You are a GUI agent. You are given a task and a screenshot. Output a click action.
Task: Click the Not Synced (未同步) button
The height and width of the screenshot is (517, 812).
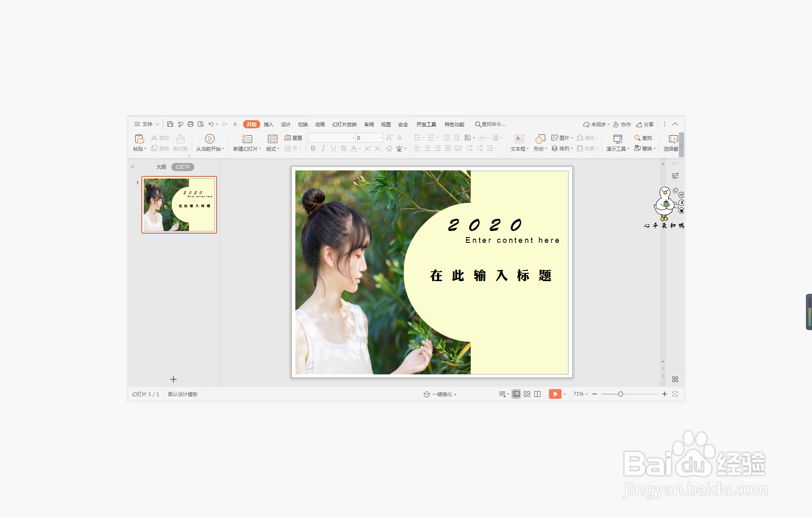click(x=596, y=124)
